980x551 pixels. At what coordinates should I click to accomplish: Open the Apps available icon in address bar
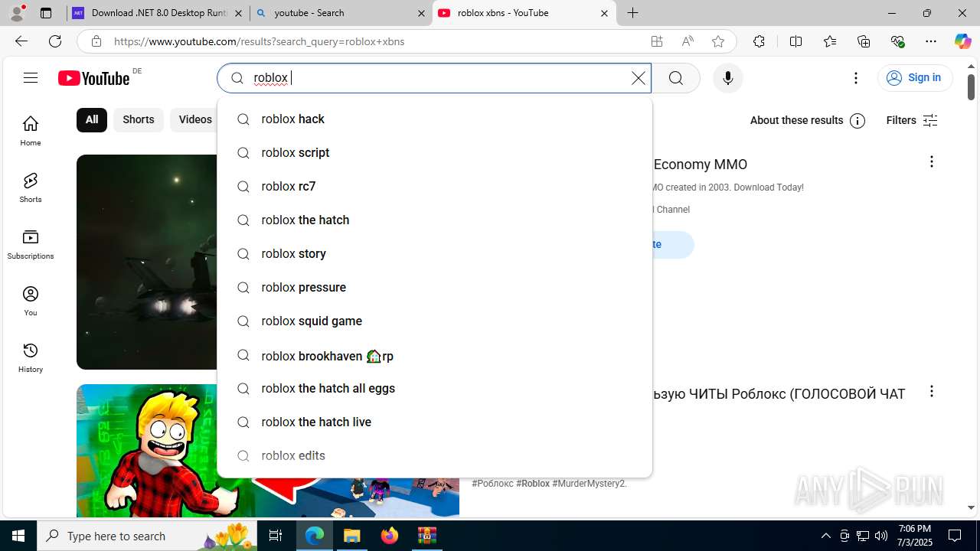pos(657,41)
